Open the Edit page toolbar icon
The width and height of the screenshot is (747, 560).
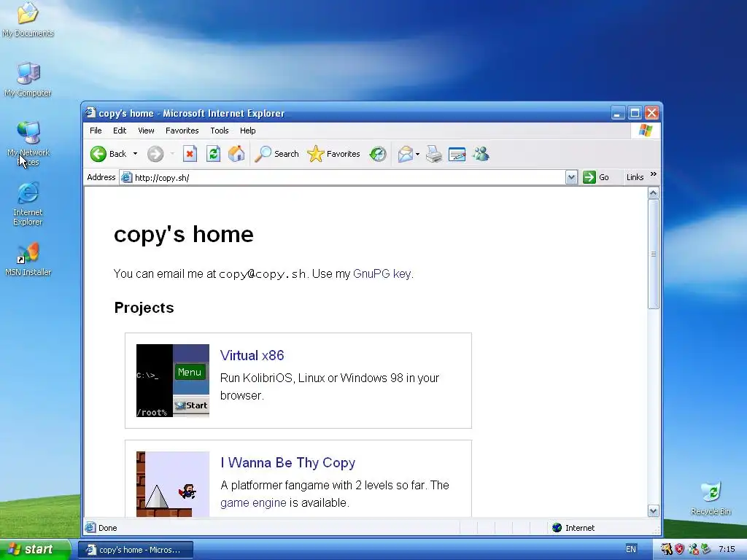(x=457, y=154)
